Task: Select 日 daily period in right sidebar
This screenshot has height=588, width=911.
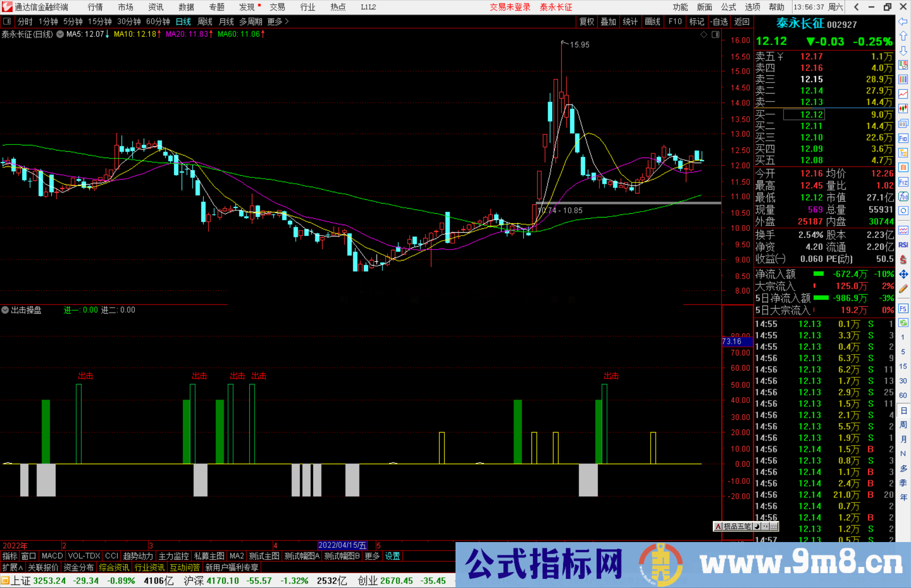Action: 903,411
